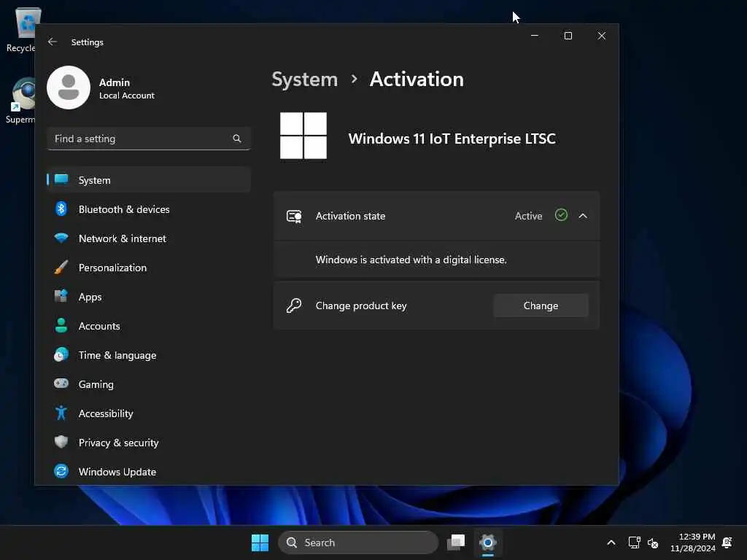Show hidden tray icons chevron
The width and height of the screenshot is (747, 560).
[x=611, y=542]
